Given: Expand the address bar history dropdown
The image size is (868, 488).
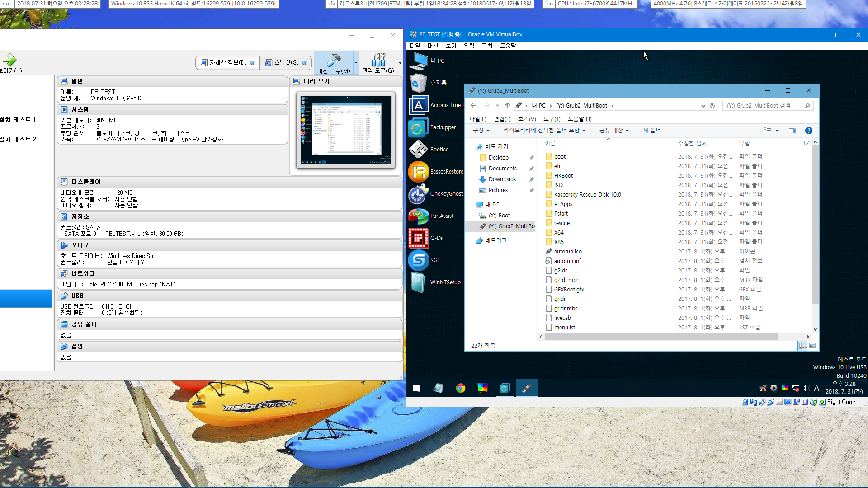Looking at the screenshot, I should click(x=703, y=106).
